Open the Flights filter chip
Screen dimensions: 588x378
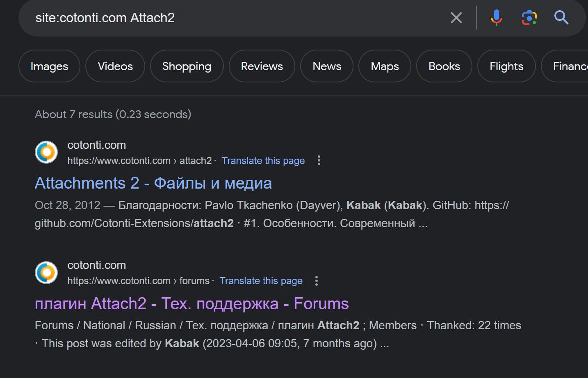point(506,66)
